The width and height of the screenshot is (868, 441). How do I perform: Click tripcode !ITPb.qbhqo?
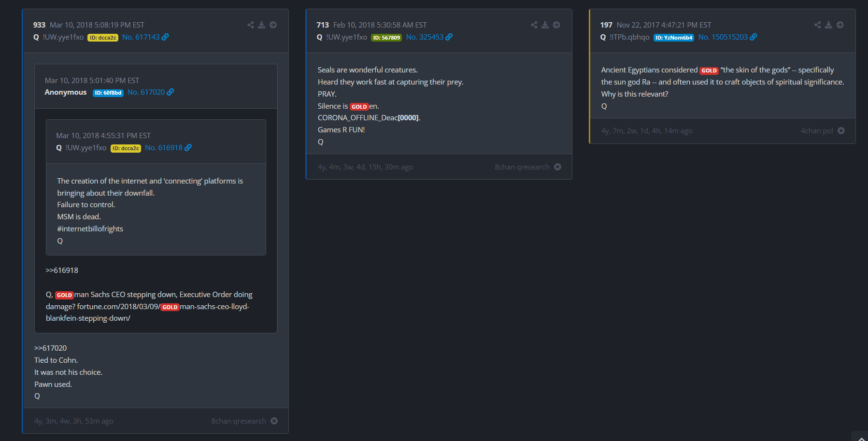(x=629, y=37)
